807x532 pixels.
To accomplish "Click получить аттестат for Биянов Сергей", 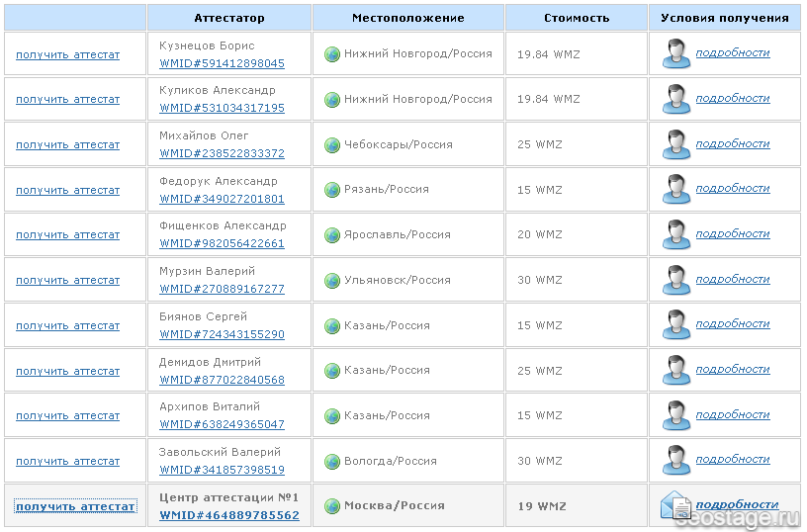I will click(x=68, y=325).
